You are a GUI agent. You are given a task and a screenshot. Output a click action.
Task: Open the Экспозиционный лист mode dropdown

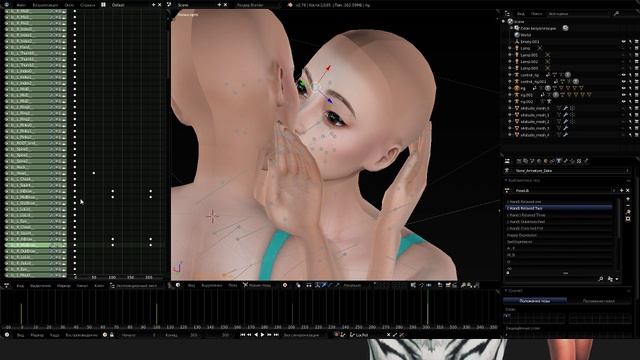[x=137, y=286]
